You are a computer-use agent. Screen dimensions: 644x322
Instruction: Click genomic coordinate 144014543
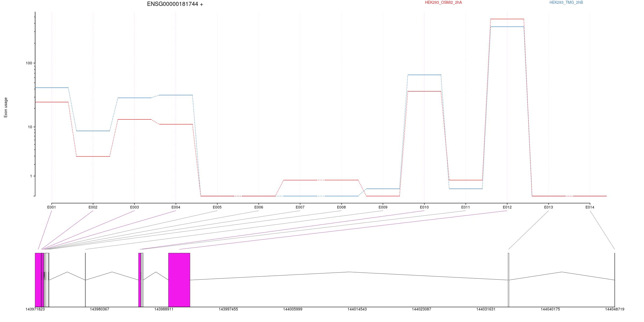click(x=357, y=309)
